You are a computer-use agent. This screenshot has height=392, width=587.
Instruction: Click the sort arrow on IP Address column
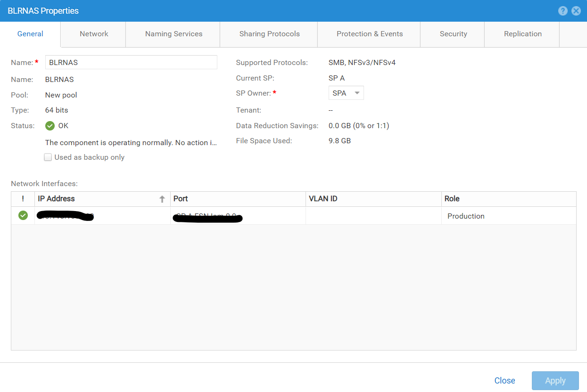pyautogui.click(x=162, y=199)
